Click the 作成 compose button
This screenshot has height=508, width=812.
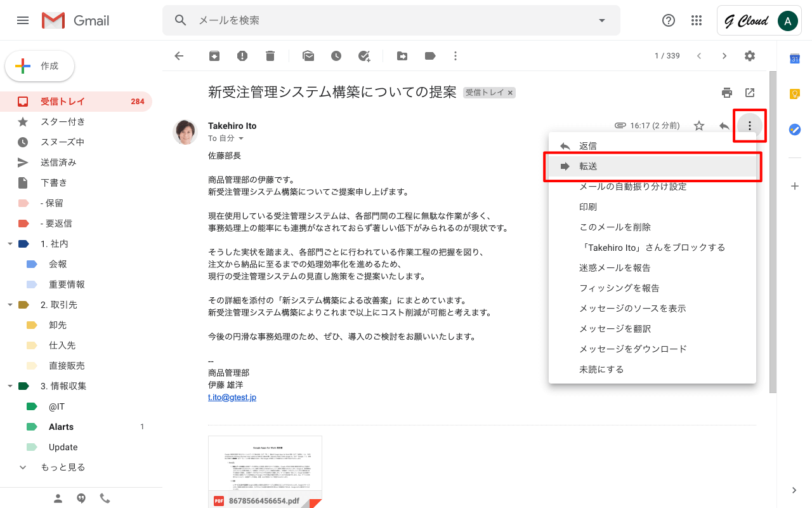click(x=40, y=66)
